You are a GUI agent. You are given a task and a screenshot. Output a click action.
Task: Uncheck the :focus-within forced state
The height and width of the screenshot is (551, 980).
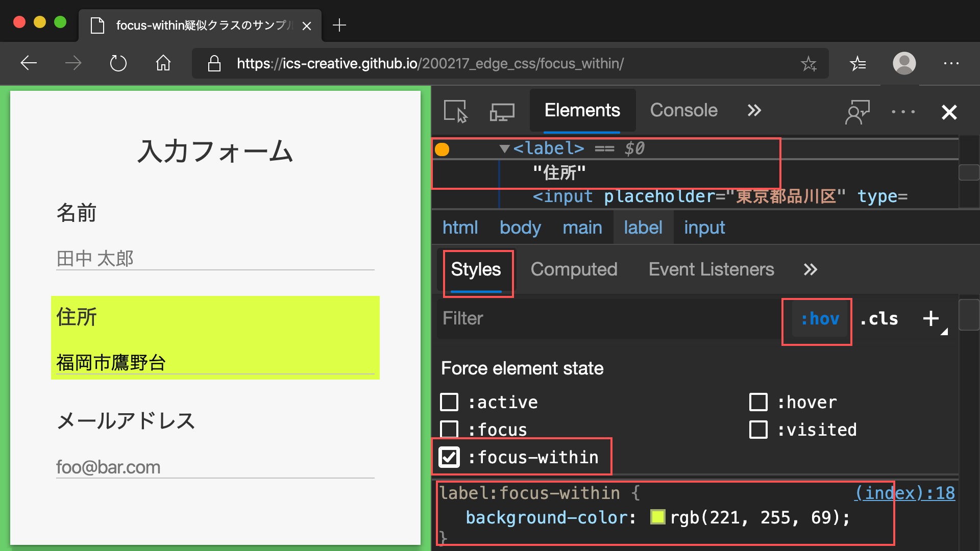[449, 457]
